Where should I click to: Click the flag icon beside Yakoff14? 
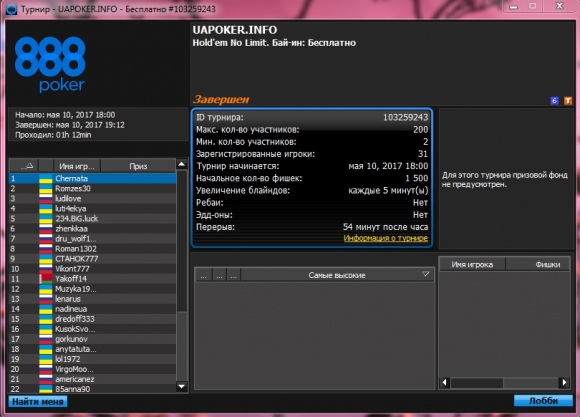click(45, 279)
